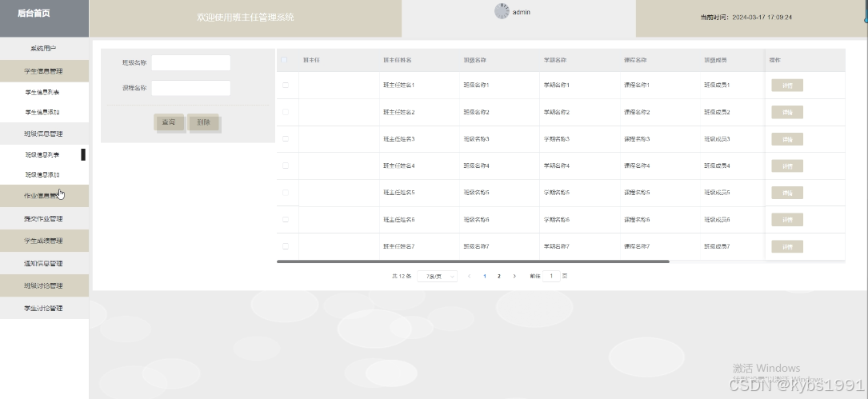The image size is (868, 399).
Task: Click the table horizontal scrollbar
Action: click(x=474, y=261)
